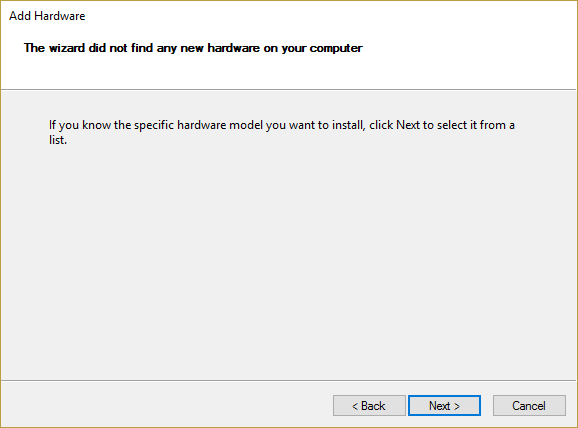This screenshot has height=428, width=578.
Task: Click the right angle bracket on Next button
Action: pos(457,406)
